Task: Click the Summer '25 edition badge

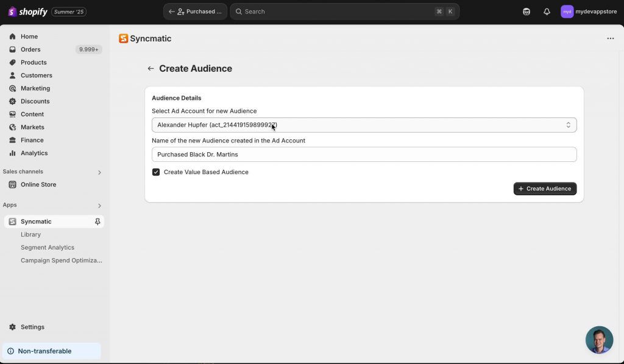Action: pos(69,12)
